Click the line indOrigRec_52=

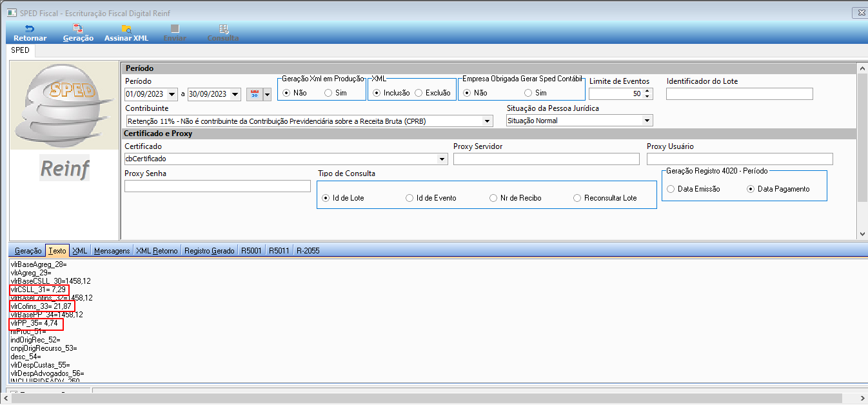coord(35,339)
